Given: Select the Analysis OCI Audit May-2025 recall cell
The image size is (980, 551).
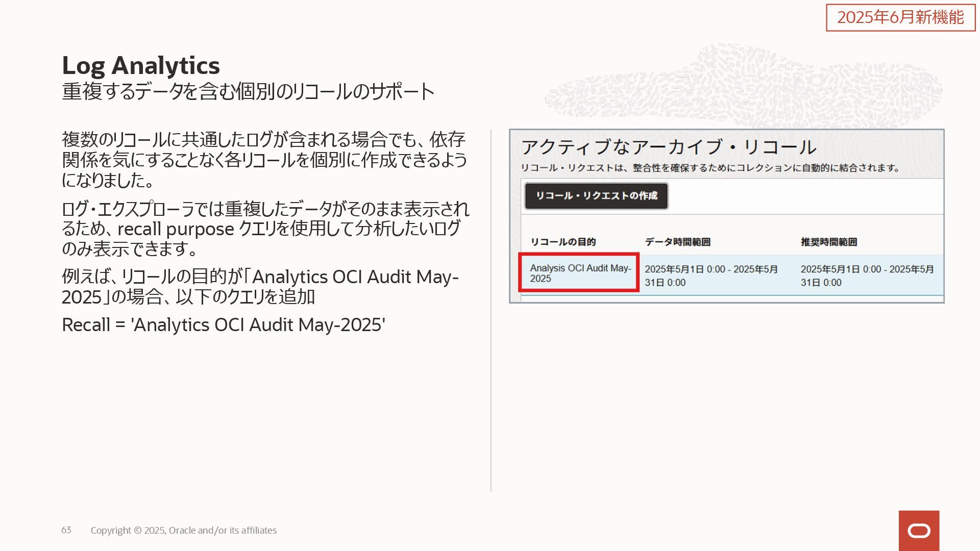Looking at the screenshot, I should [x=579, y=273].
